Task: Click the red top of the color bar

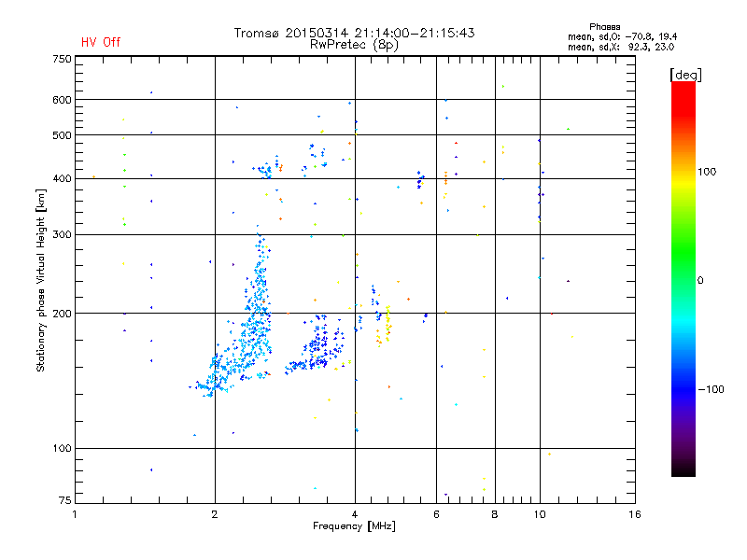Action: pyautogui.click(x=684, y=91)
